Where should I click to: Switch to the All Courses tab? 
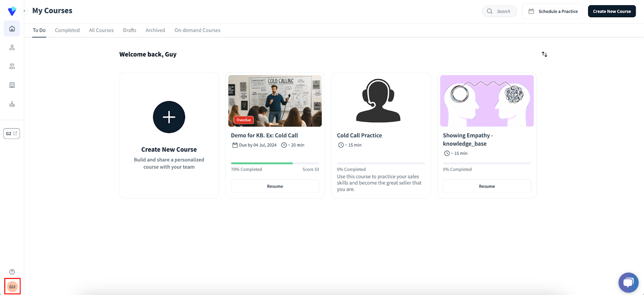click(x=101, y=30)
